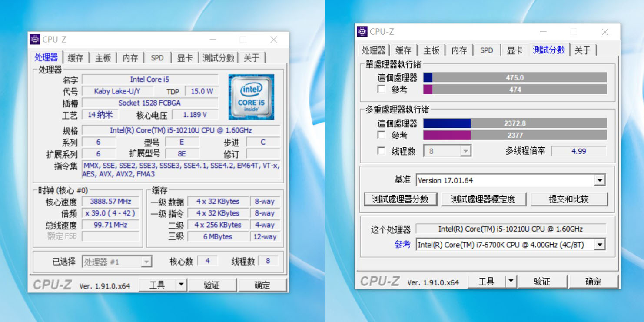Close the benchmark CPU-Z window
Image resolution: width=644 pixels, height=322 pixels.
[605, 32]
